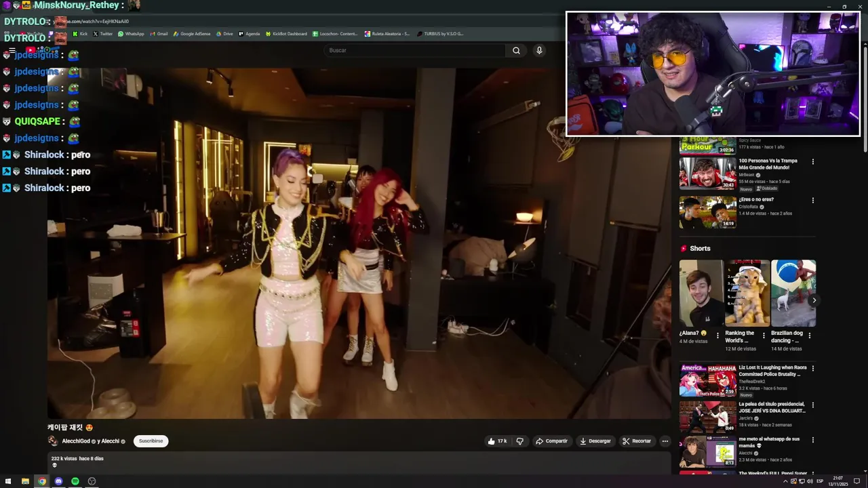The image size is (868, 488).
Task: Click the Recortar clip button
Action: pos(637,441)
